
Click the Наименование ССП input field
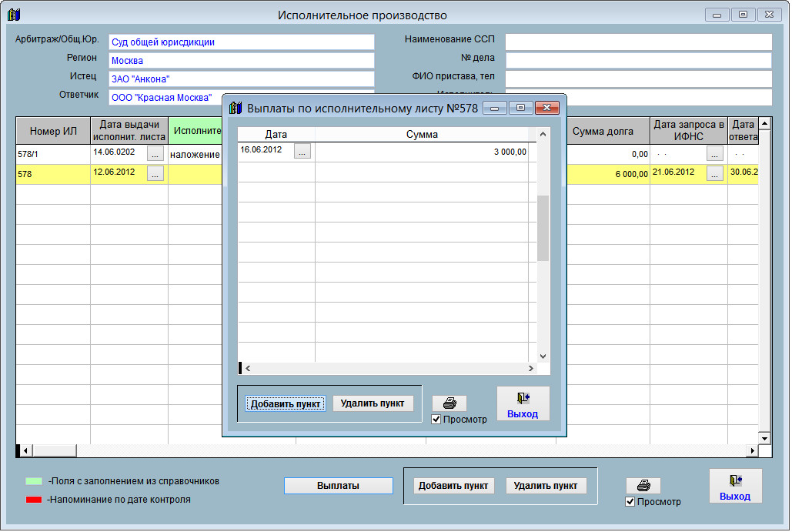pos(638,42)
